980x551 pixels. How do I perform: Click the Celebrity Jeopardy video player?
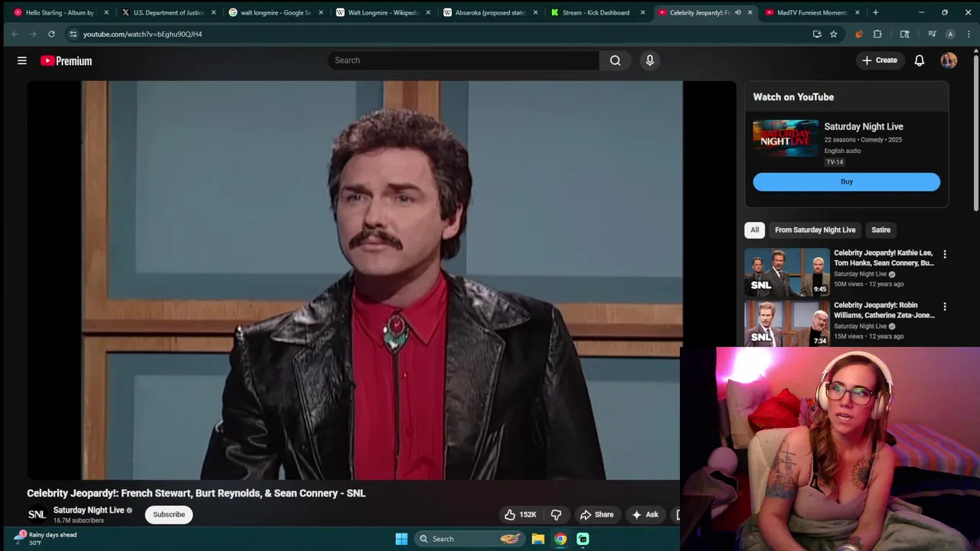[381, 280]
